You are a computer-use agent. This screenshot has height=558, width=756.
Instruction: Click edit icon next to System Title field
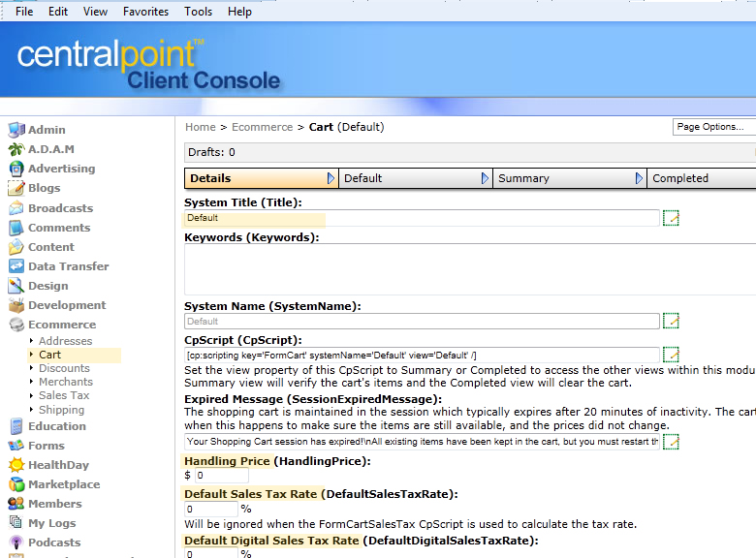tap(671, 218)
